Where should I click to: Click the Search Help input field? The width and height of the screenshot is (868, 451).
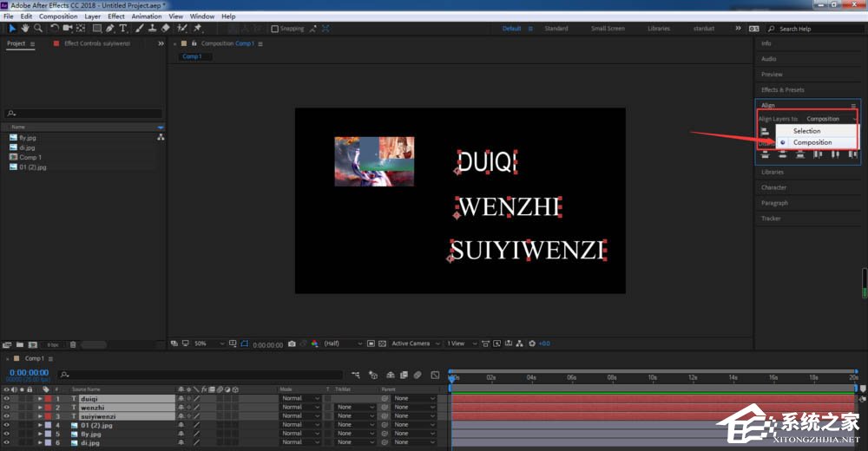pyautogui.click(x=816, y=29)
